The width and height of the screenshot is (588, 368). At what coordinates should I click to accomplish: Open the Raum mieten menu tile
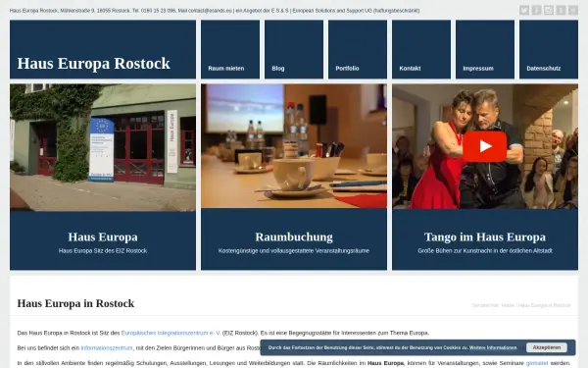[x=230, y=49]
